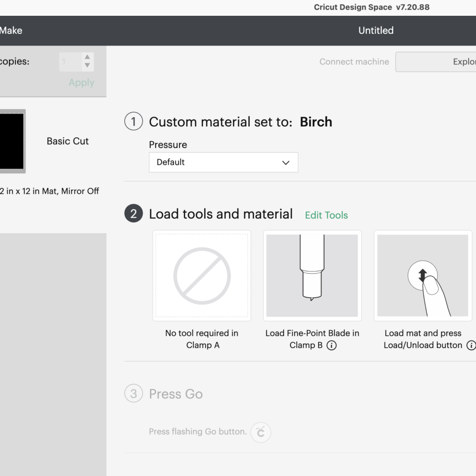Click the Pressure field label
476x476 pixels.
click(168, 145)
